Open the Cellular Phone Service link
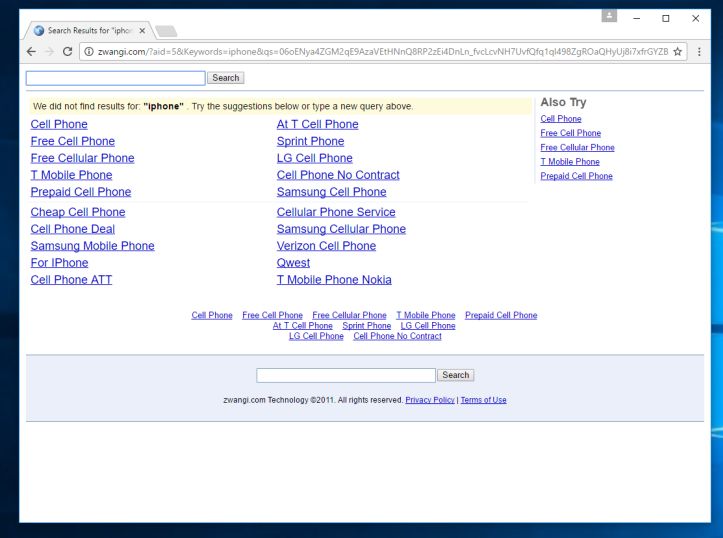 click(x=336, y=212)
